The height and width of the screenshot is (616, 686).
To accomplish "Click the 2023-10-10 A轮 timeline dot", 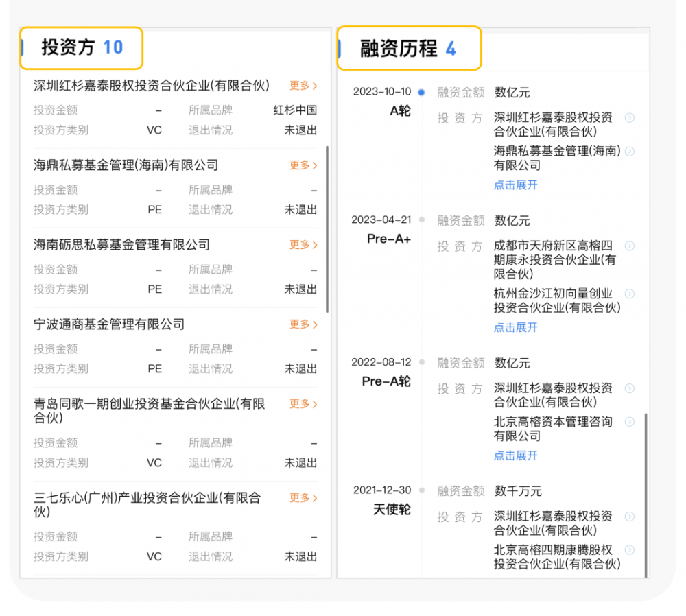I will (421, 92).
